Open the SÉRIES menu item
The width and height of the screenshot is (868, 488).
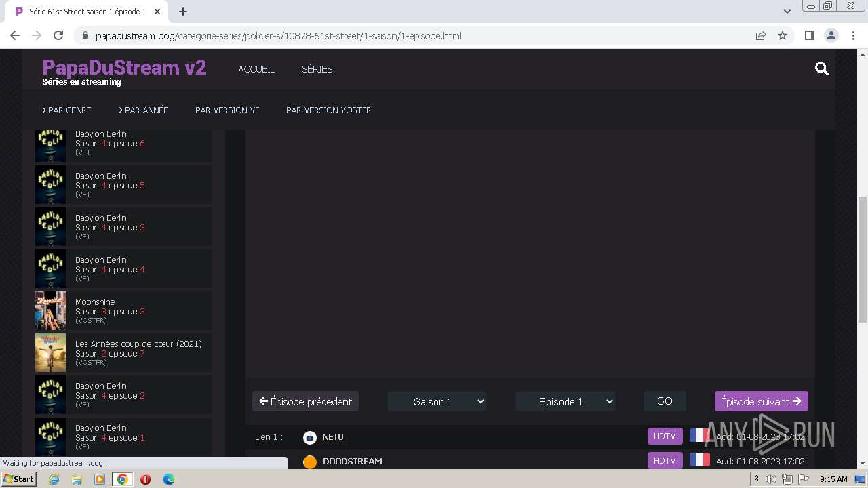click(317, 69)
